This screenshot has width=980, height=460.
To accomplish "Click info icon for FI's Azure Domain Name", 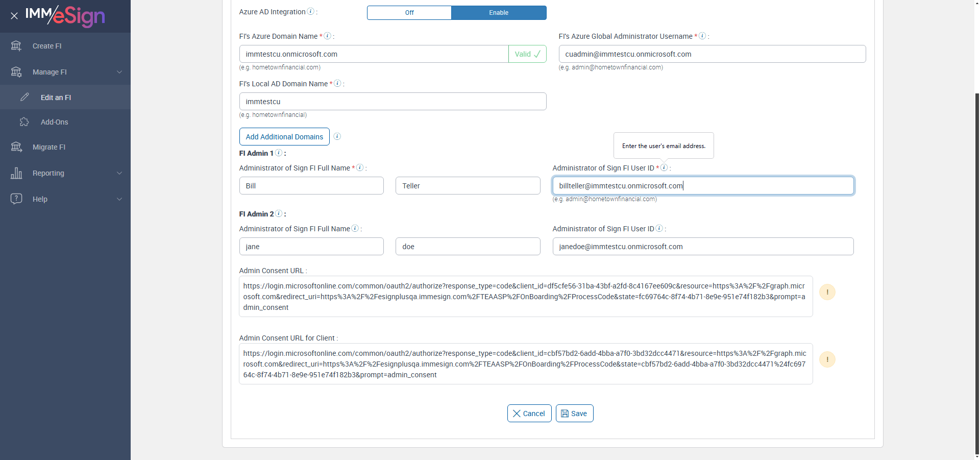I will click(328, 36).
